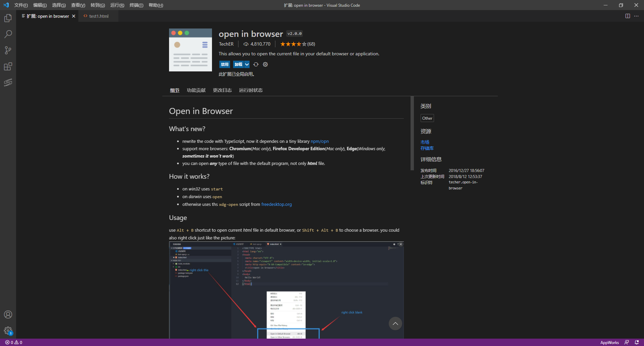Click the VS Code logo icon

6,5
